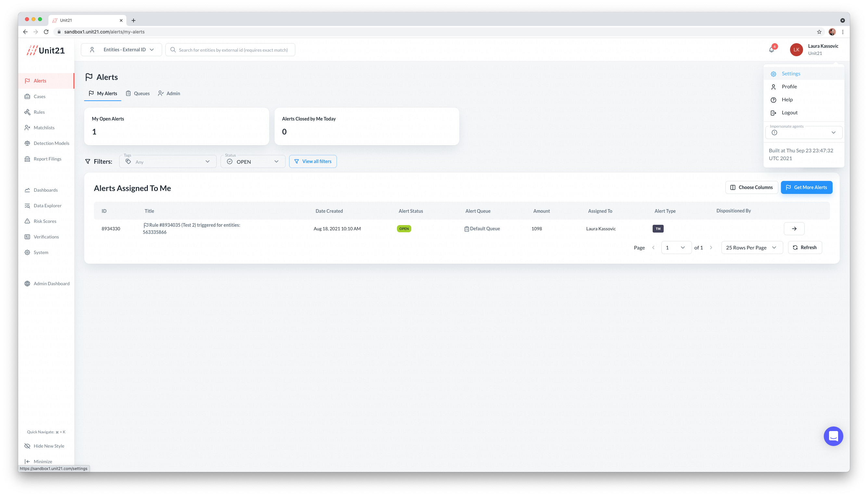Expand the Impersonate agents dropdown
The width and height of the screenshot is (868, 496).
tap(804, 133)
